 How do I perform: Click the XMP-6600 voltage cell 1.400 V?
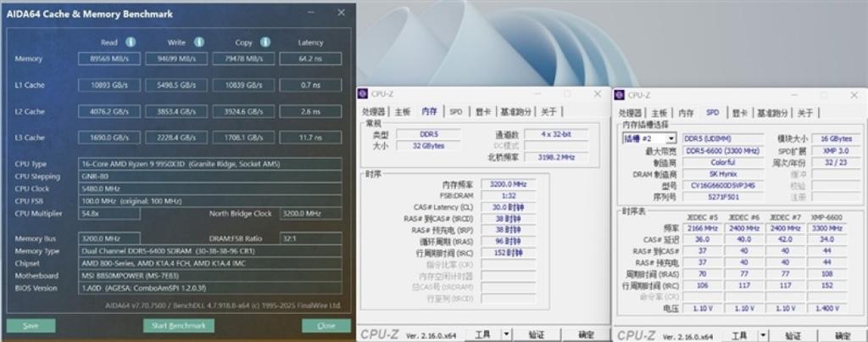coord(827,308)
